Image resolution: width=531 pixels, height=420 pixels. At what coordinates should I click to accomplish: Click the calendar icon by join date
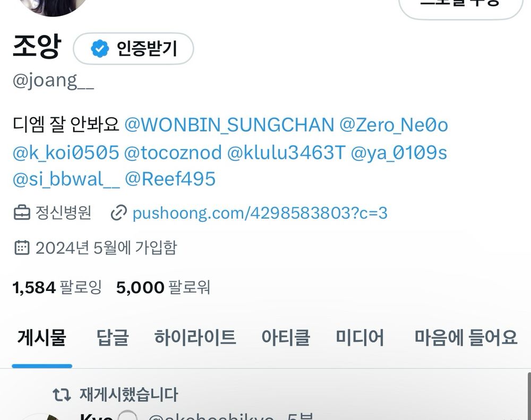pos(22,247)
